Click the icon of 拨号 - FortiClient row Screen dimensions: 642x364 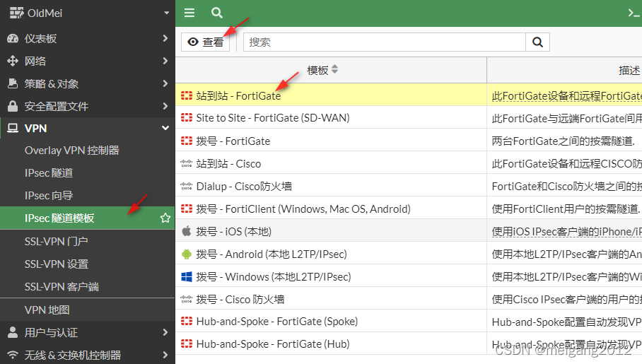(186, 209)
